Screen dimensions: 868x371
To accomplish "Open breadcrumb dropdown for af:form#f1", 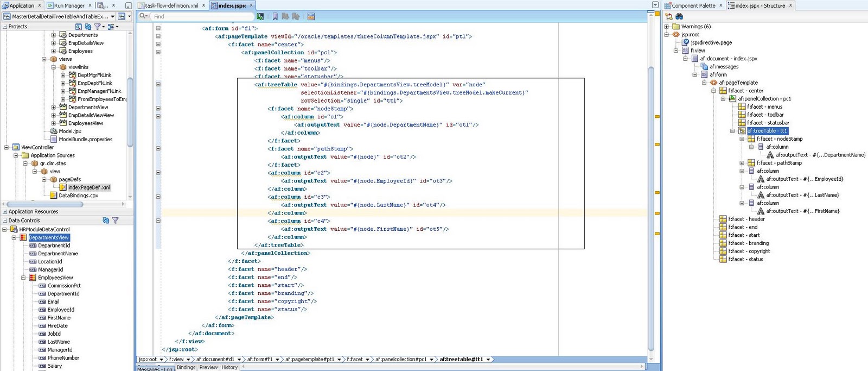I will coord(277,359).
